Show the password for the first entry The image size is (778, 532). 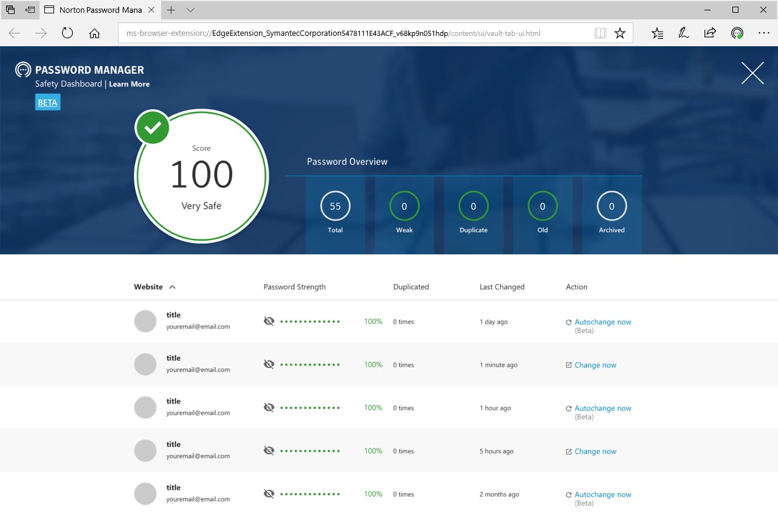(269, 321)
